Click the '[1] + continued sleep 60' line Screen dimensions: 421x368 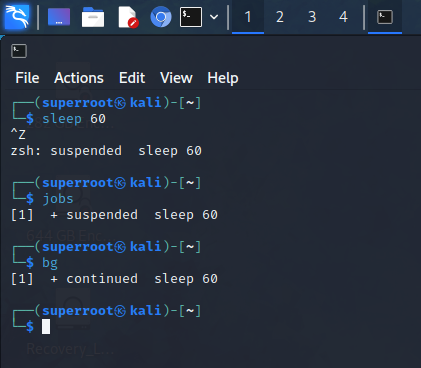click(114, 279)
